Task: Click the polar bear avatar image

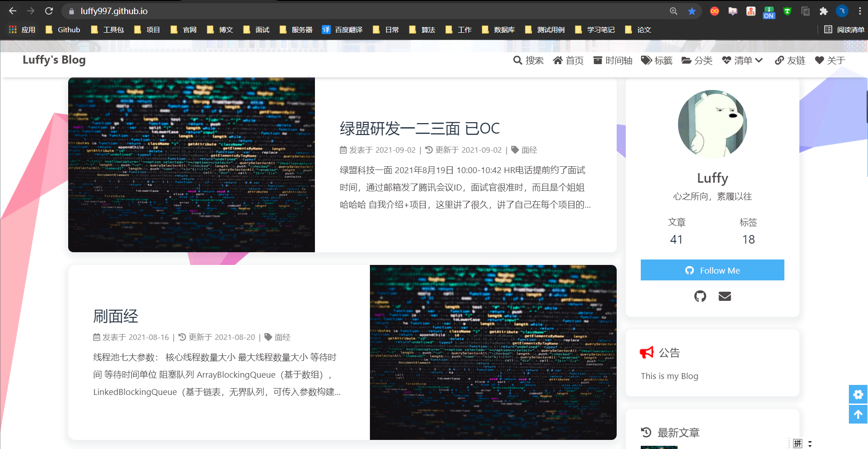Action: [713, 124]
